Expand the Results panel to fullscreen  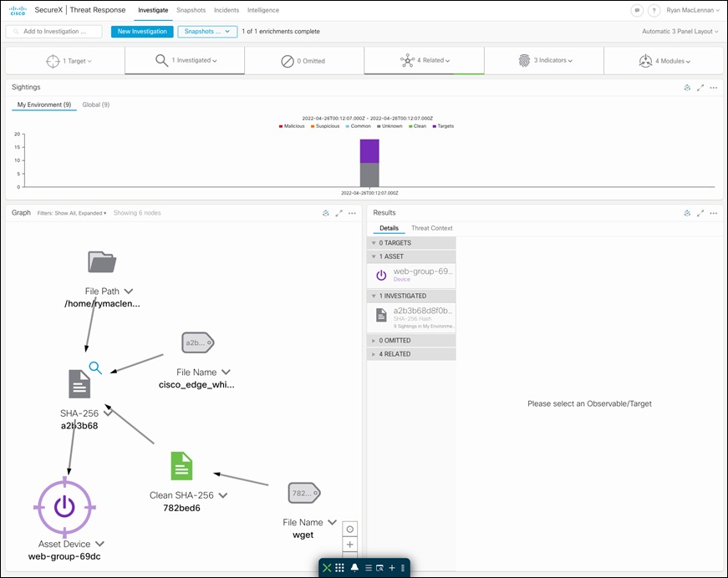(x=700, y=213)
